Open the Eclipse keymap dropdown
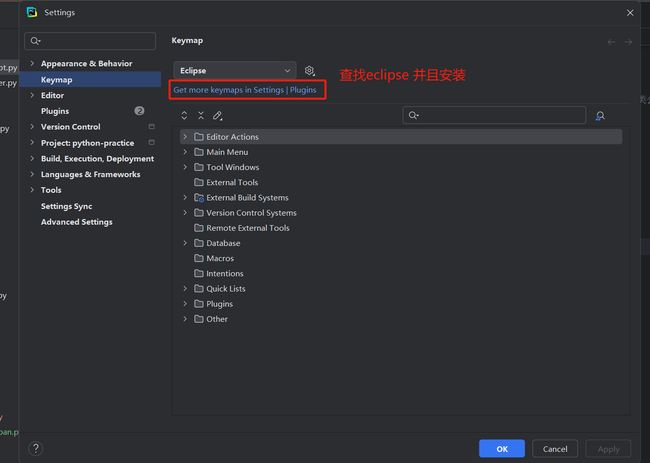650x463 pixels. [x=235, y=70]
